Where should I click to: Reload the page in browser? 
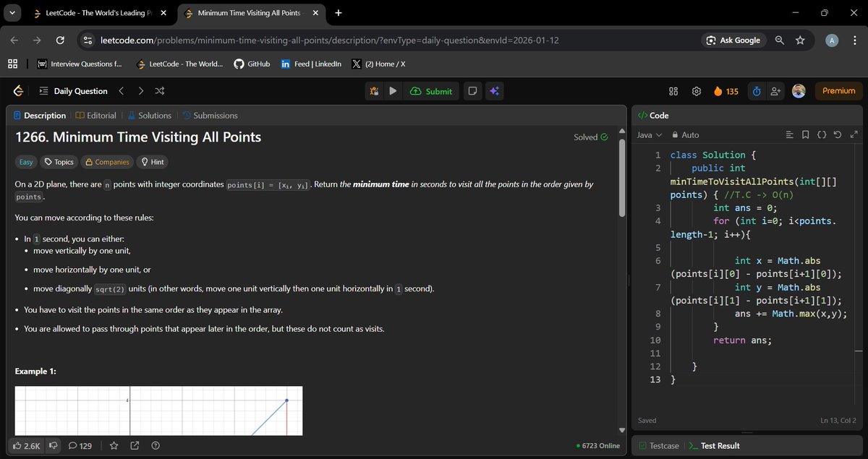point(60,40)
